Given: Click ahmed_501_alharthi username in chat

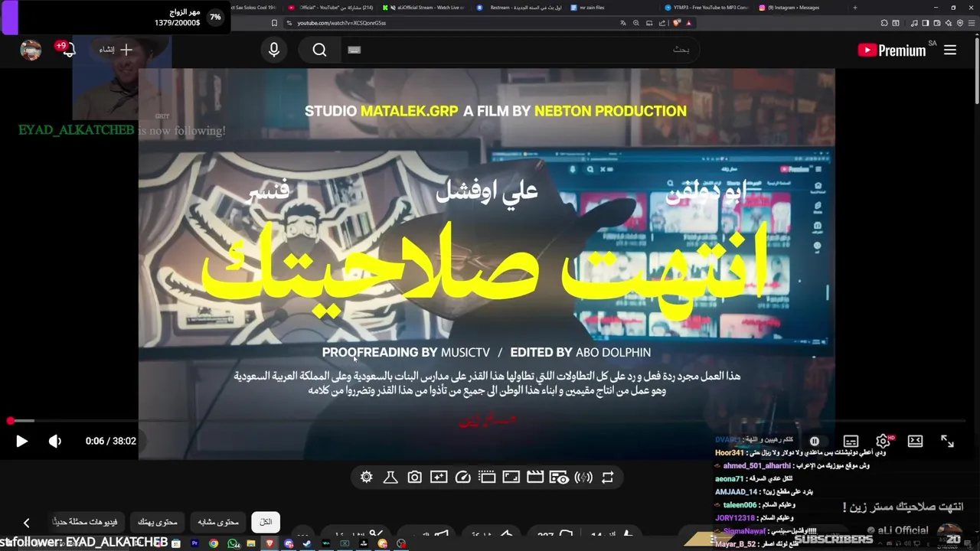Looking at the screenshot, I should 758,466.
